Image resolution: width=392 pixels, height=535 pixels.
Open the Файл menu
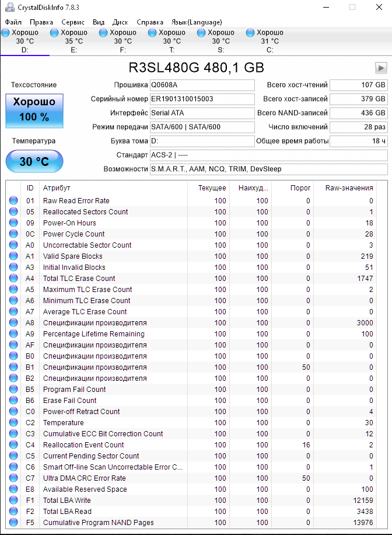[x=13, y=22]
